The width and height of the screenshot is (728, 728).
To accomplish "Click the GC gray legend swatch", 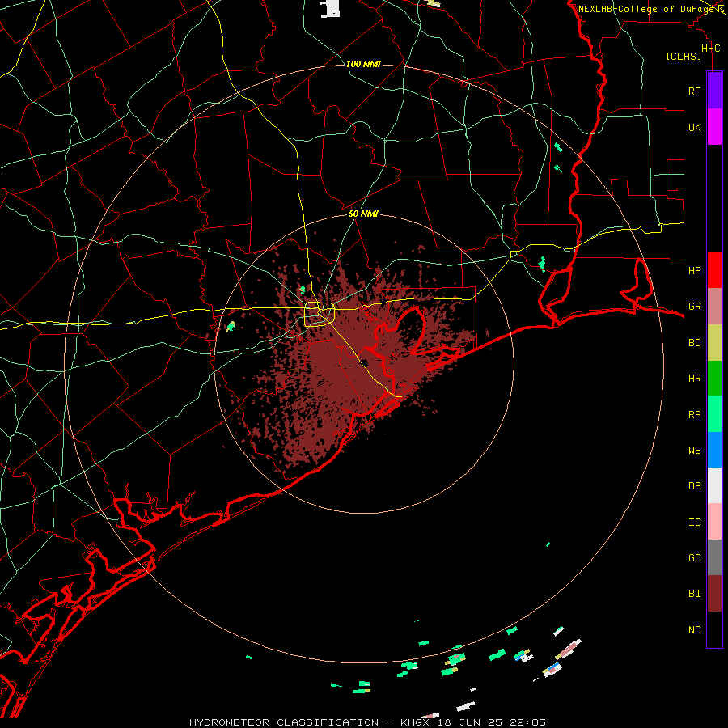I will (714, 557).
